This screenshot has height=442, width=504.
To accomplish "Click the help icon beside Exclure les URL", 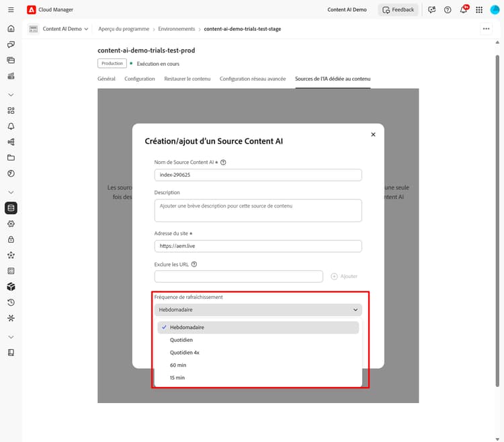I will coord(194,265).
